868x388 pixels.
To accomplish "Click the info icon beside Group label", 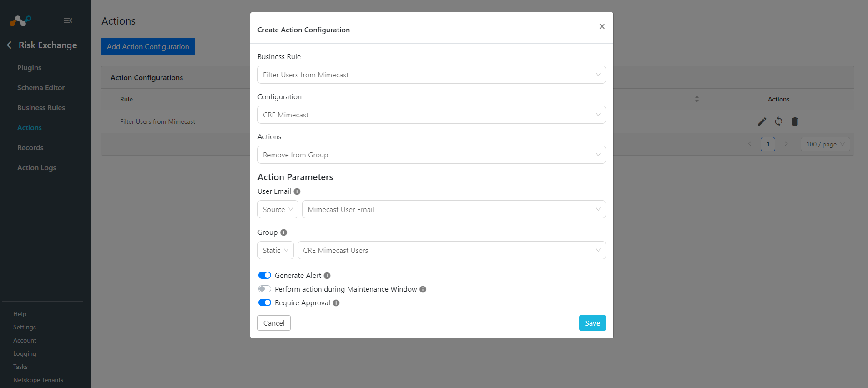I will tap(283, 232).
